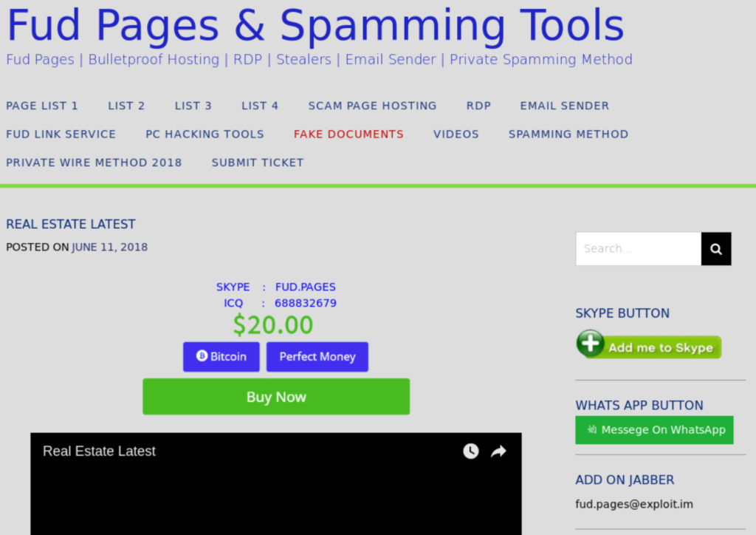Click the site title Fud Pages & Spamming Tools
This screenshot has height=535, width=756.
coord(316,25)
